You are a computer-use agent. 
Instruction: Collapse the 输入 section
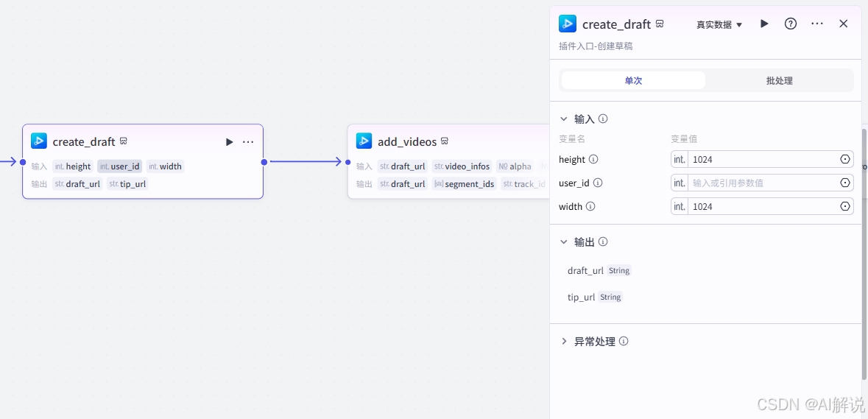click(x=564, y=119)
